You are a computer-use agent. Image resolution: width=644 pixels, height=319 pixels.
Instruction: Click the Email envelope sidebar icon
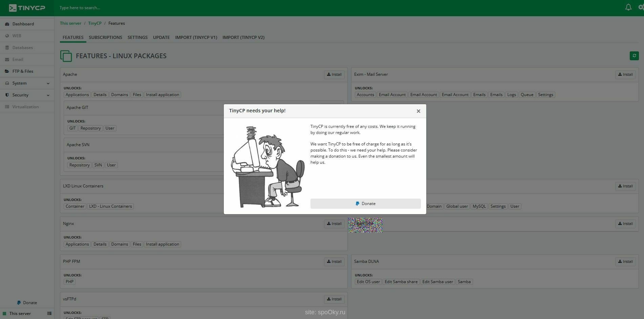pyautogui.click(x=7, y=60)
